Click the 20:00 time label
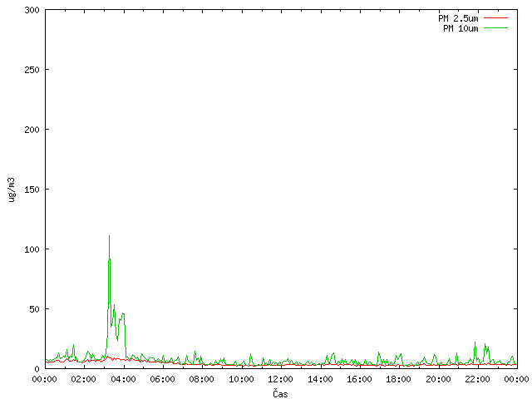This screenshot has width=532, height=399. tap(438, 379)
